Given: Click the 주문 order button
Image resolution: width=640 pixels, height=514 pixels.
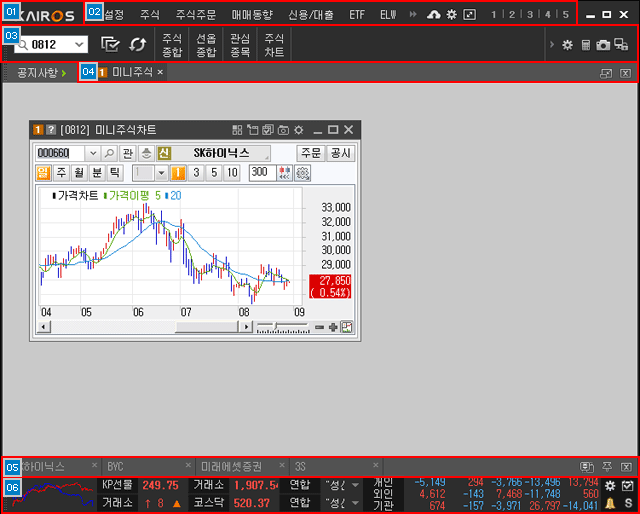Looking at the screenshot, I should point(311,153).
